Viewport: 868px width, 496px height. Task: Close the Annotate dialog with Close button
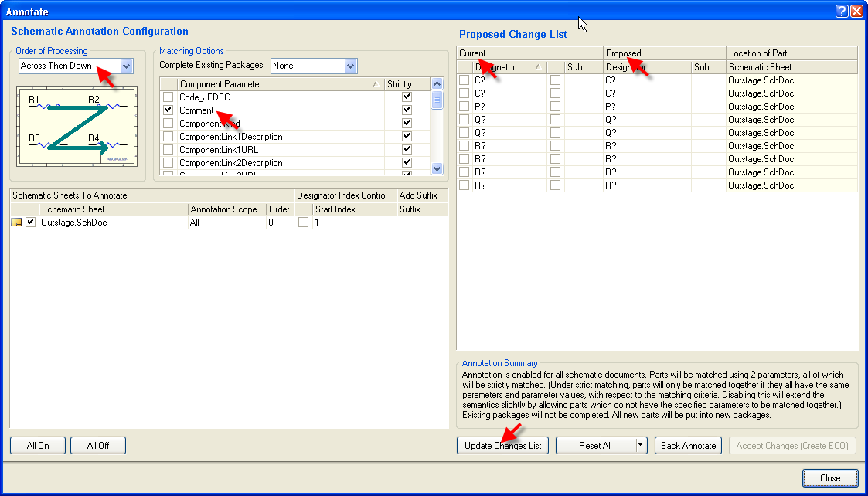(x=829, y=478)
